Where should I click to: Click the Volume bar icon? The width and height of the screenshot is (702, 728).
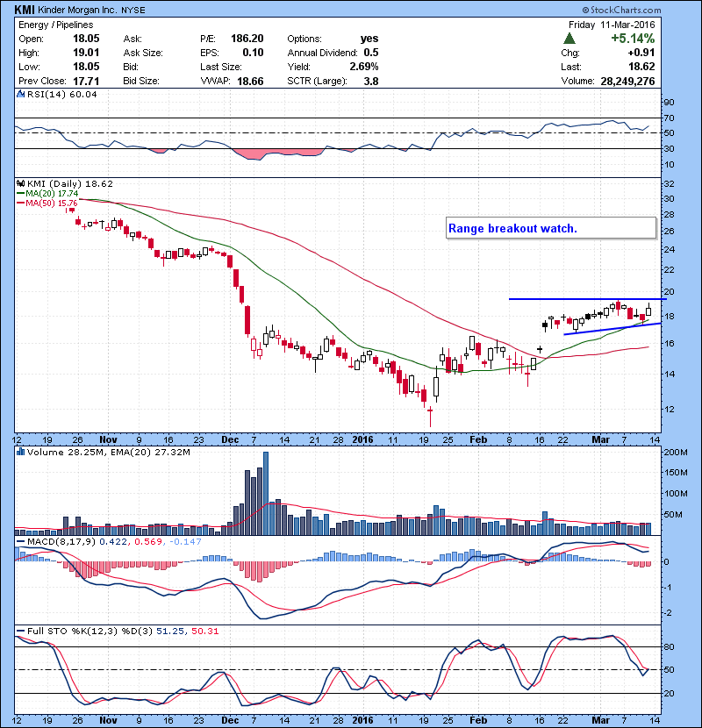pyautogui.click(x=20, y=452)
